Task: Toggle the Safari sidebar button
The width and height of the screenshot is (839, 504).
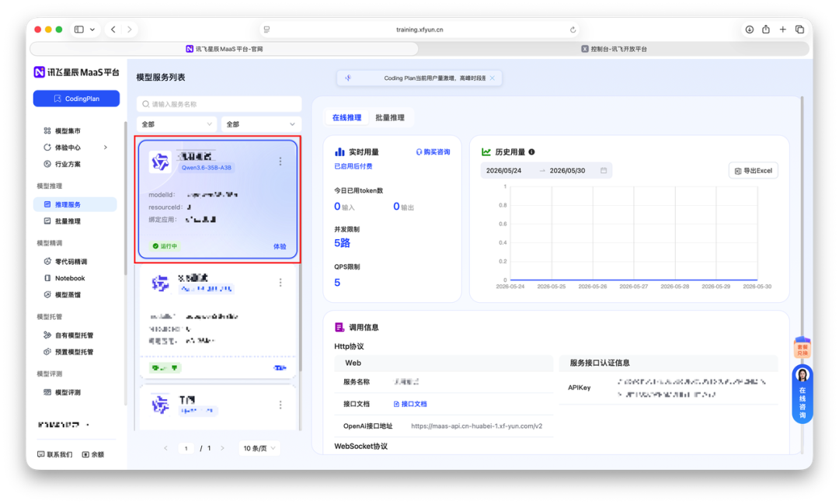Action: click(79, 30)
